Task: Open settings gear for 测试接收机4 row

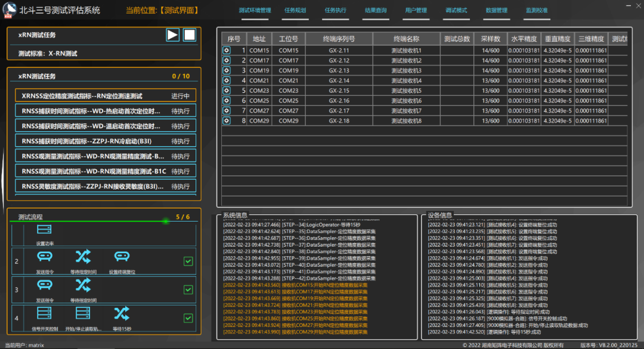Action: pyautogui.click(x=227, y=80)
